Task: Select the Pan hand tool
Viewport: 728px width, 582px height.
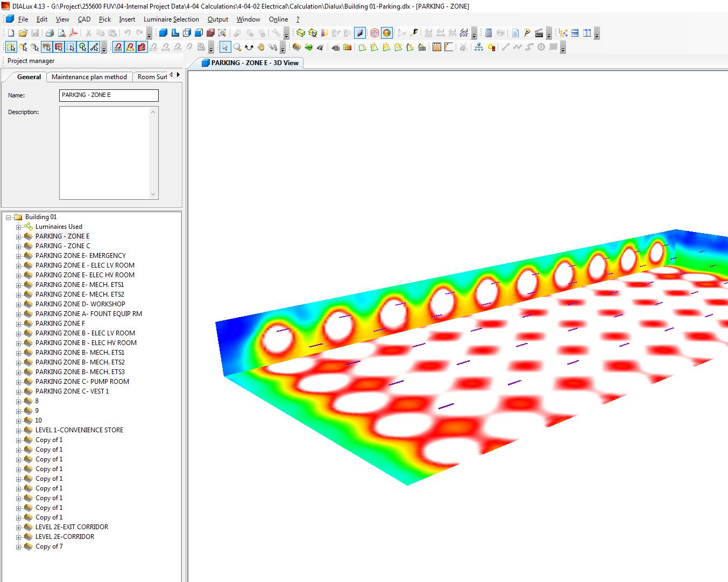Action: 261,47
